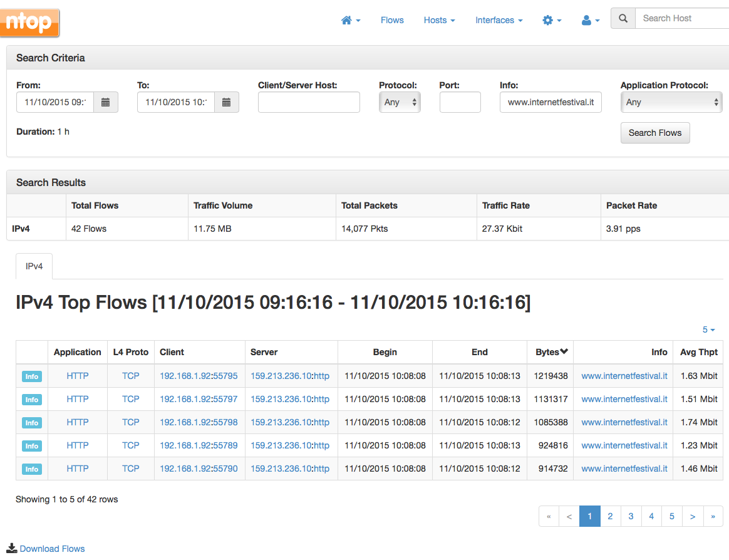Open client 192.168.1.92:55795 link
Image resolution: width=729 pixels, height=560 pixels.
tap(199, 376)
